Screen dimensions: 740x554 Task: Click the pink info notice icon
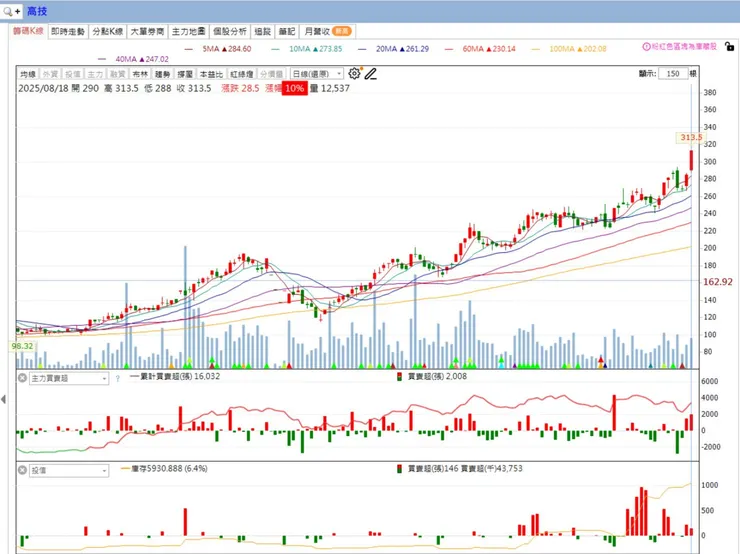pos(647,46)
